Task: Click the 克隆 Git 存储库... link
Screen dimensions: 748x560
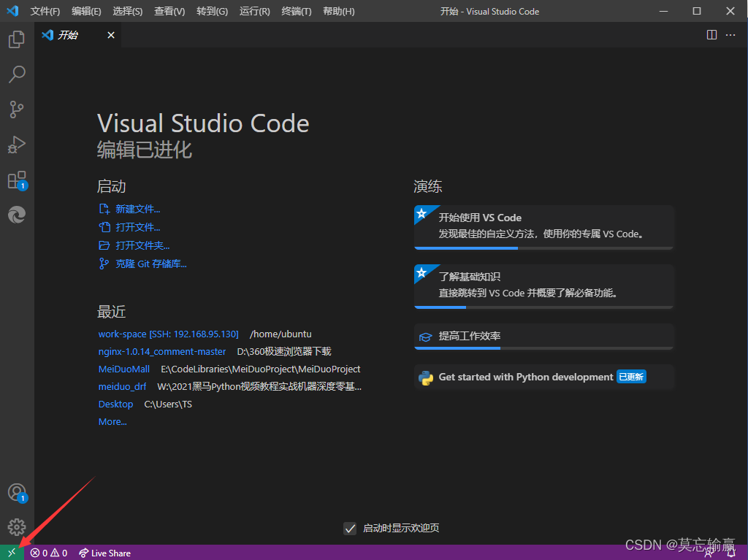Action: click(x=151, y=264)
